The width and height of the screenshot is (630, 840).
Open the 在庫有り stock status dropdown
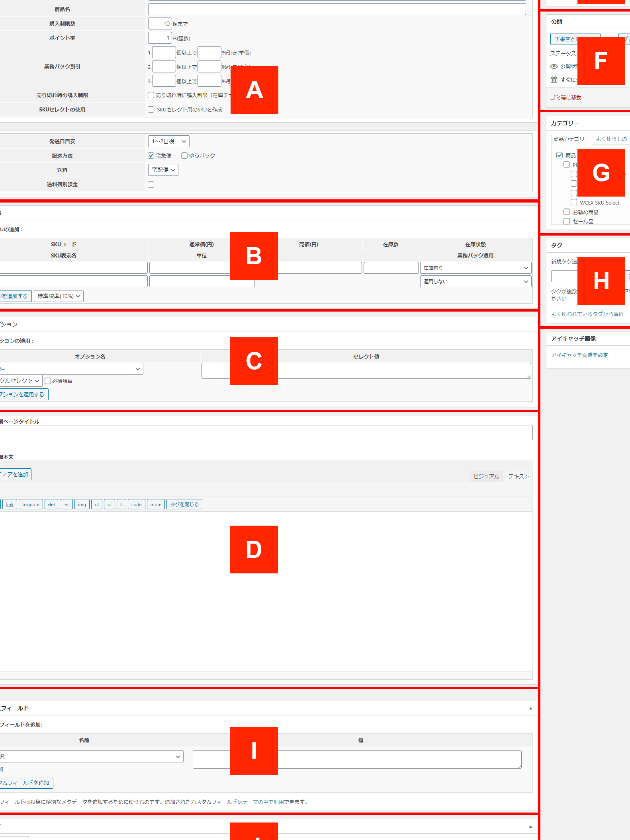475,268
